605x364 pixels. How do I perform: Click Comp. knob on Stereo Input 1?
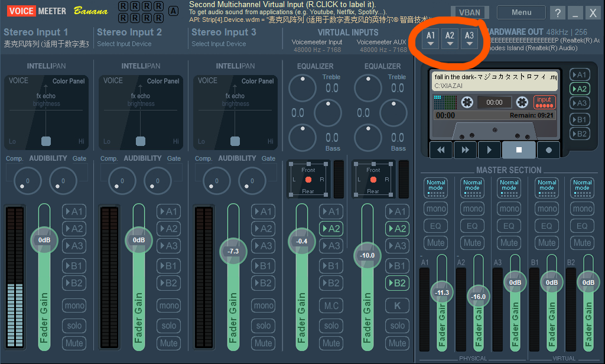point(27,181)
